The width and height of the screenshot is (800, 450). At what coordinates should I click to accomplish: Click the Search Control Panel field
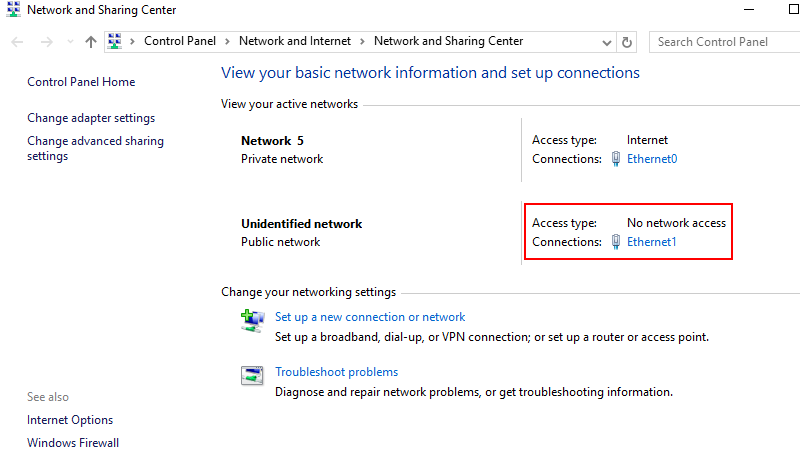(x=725, y=42)
